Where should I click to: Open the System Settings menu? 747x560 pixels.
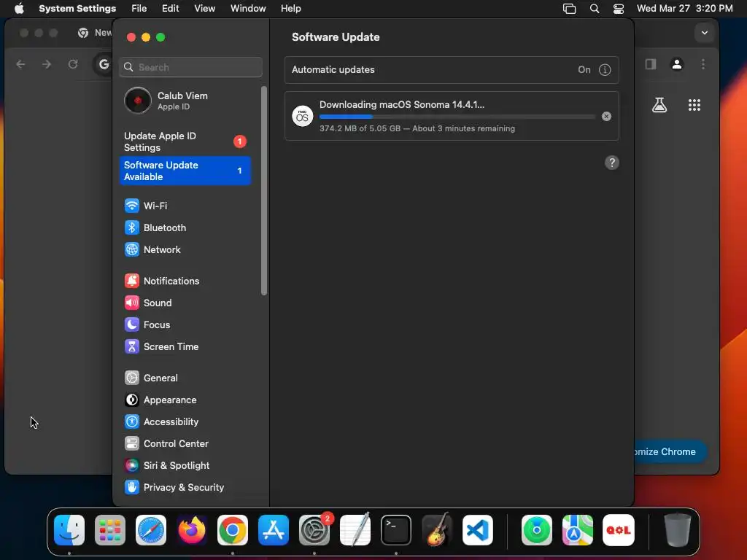(x=77, y=9)
